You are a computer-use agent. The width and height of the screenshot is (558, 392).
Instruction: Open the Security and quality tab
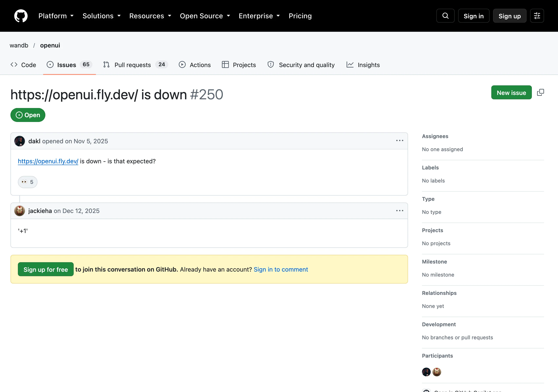coord(301,65)
